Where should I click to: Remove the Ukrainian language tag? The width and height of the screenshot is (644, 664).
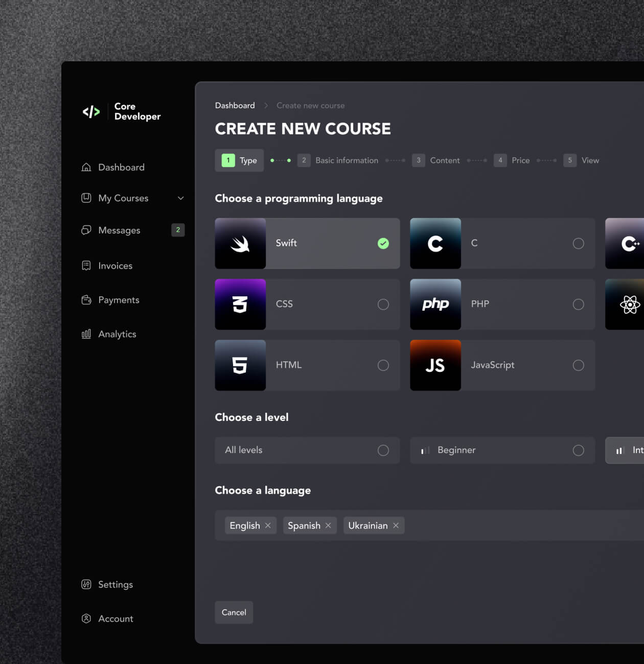pos(396,525)
